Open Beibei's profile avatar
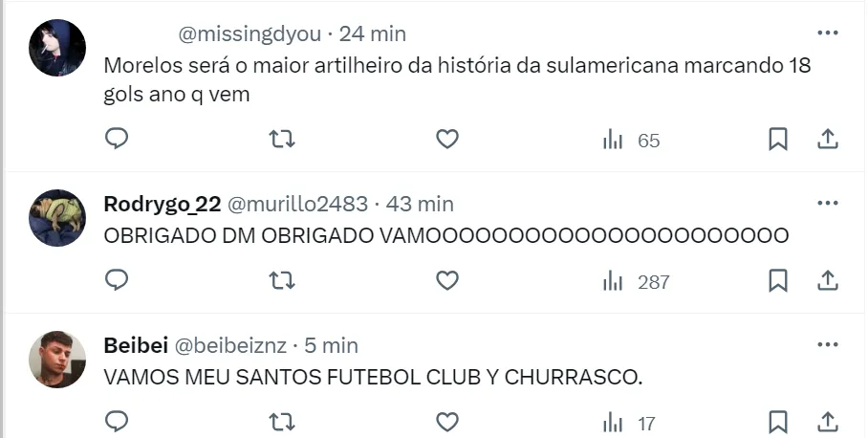This screenshot has height=438, width=868. pos(57,360)
